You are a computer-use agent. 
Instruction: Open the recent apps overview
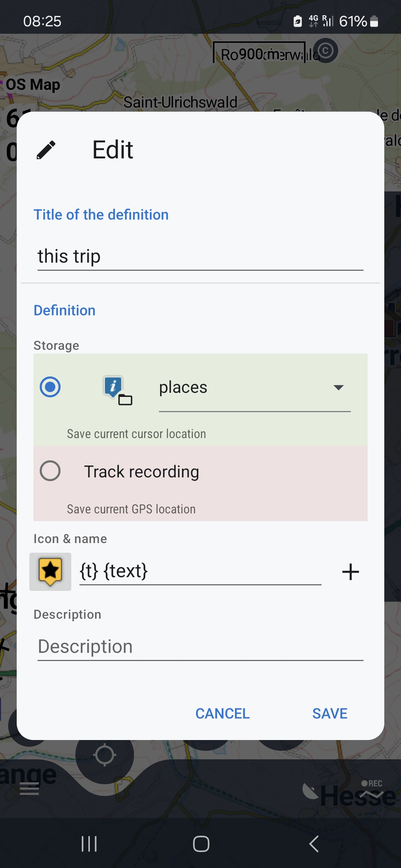tap(89, 844)
